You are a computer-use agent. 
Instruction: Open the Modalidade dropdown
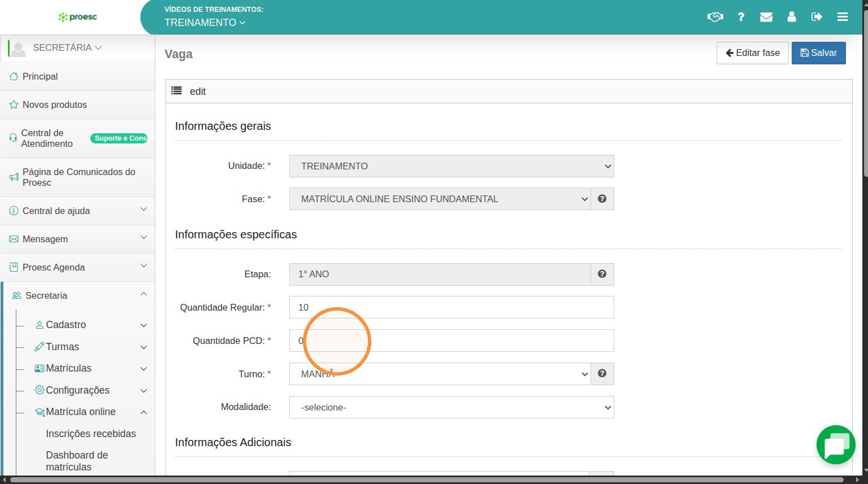[452, 407]
